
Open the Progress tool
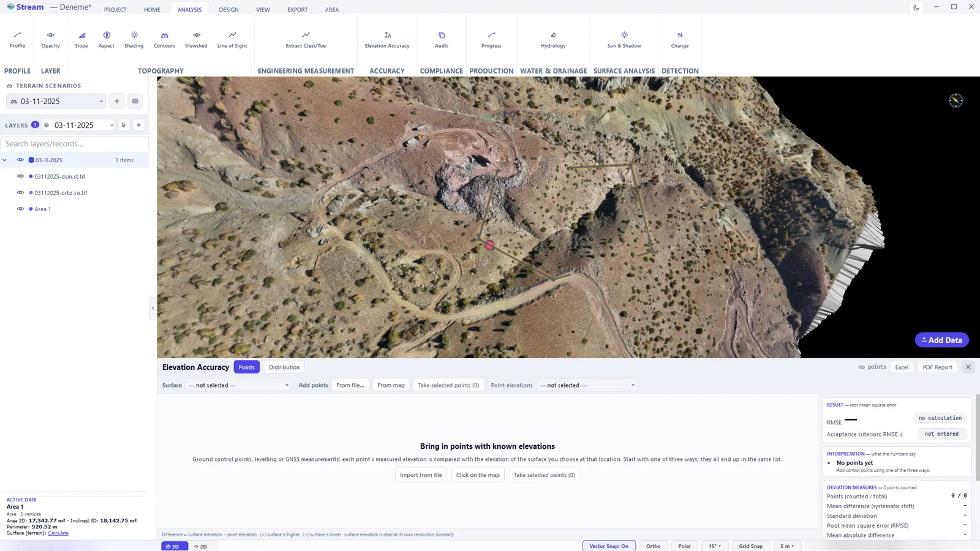click(491, 40)
